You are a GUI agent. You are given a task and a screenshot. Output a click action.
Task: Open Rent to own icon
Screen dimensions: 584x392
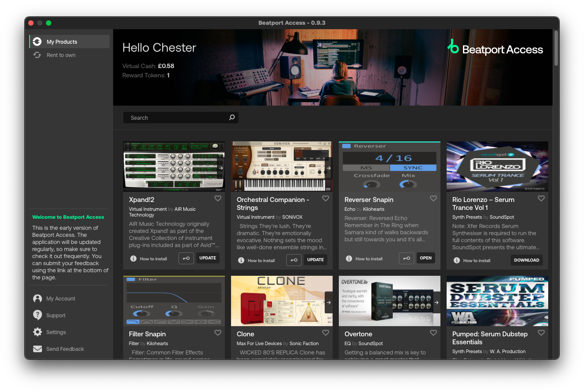click(38, 55)
